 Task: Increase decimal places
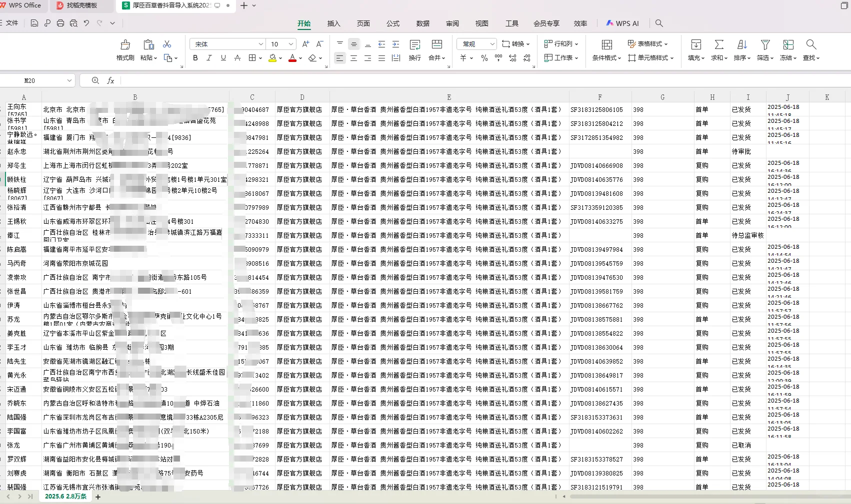pos(512,58)
